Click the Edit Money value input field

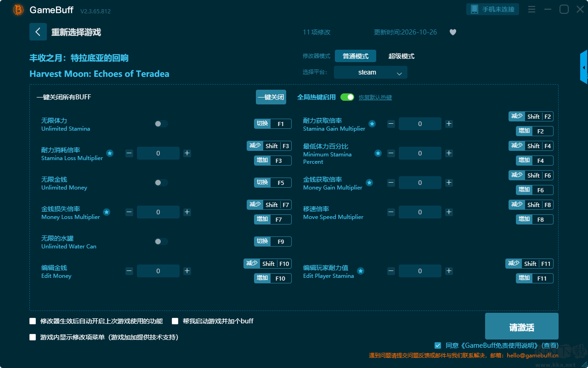click(158, 271)
